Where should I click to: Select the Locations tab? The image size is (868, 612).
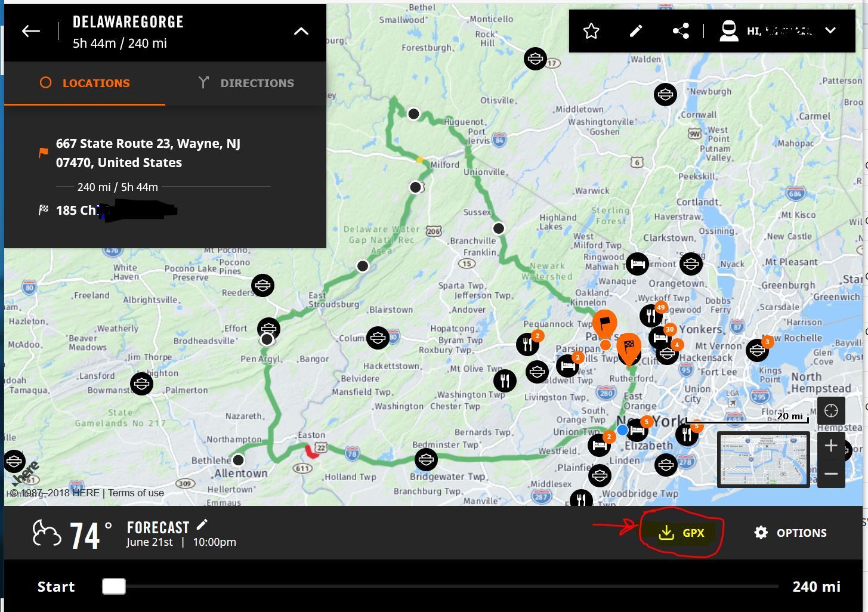(85, 83)
